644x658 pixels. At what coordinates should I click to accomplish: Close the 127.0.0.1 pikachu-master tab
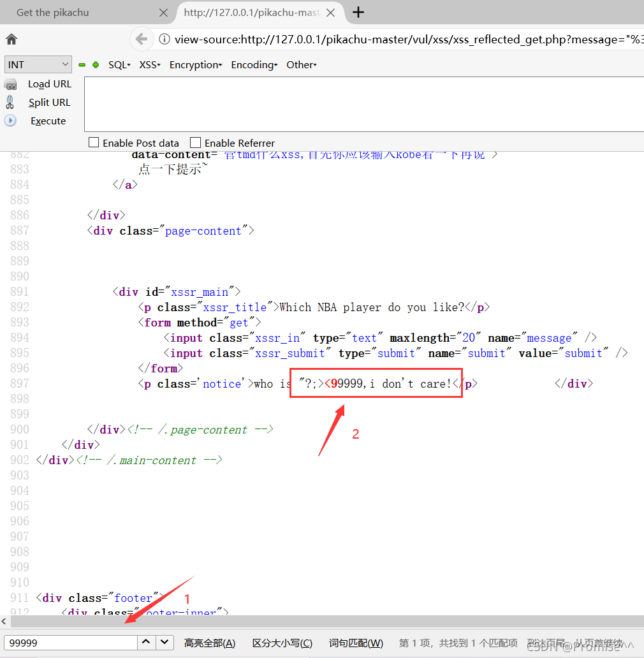click(330, 13)
